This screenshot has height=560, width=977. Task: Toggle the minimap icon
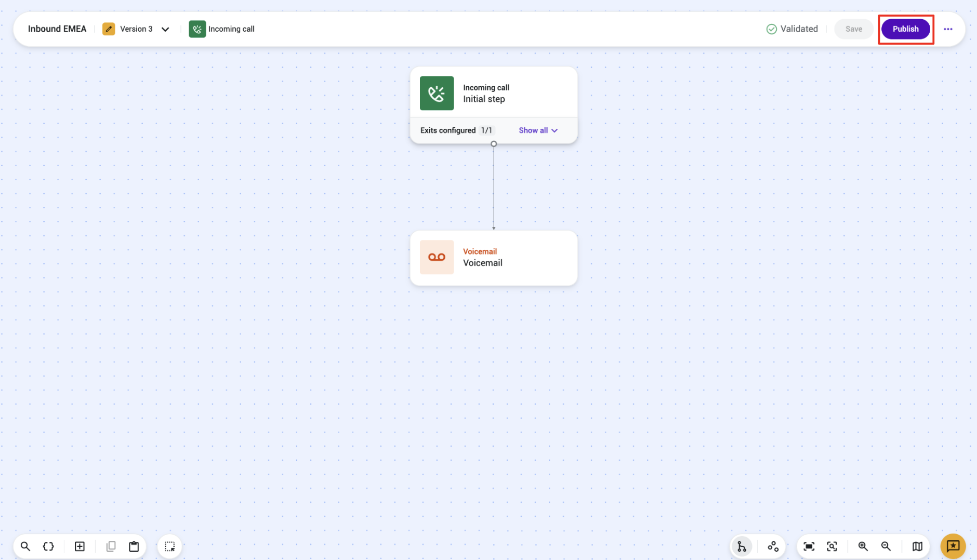tap(917, 546)
